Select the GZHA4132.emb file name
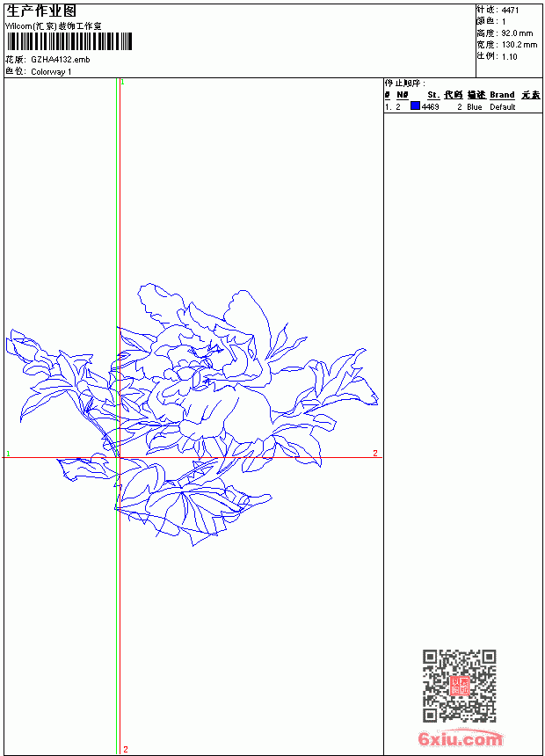Viewport: 545px width, 756px height. click(61, 59)
